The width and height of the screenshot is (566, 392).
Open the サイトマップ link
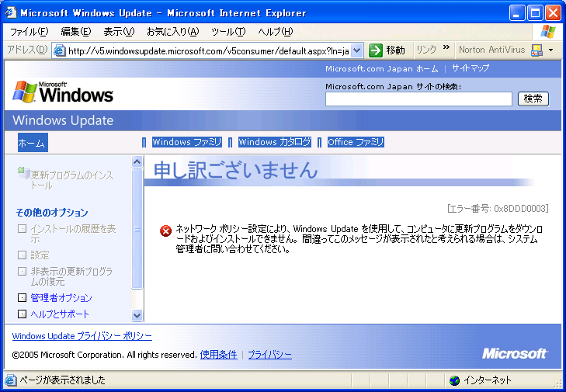click(x=471, y=68)
